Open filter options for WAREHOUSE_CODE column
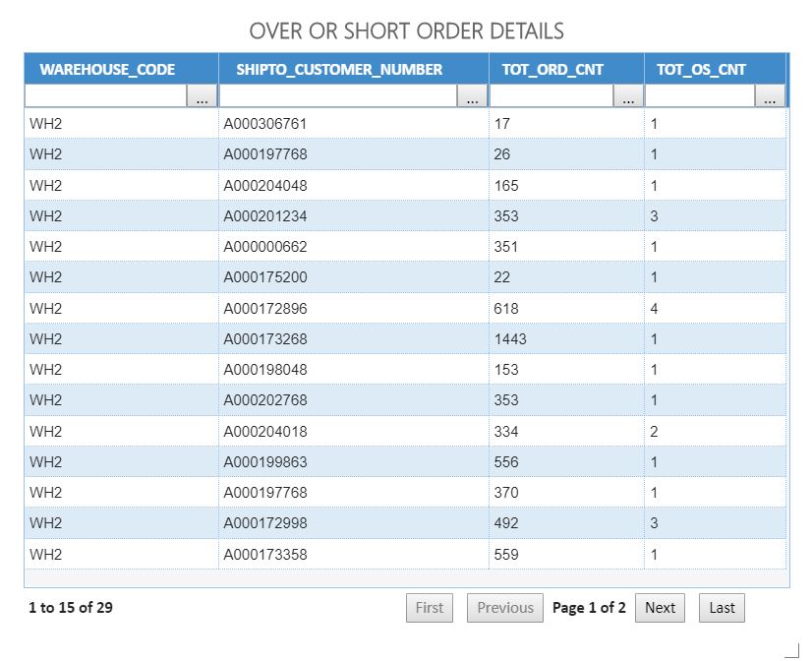 [x=203, y=97]
